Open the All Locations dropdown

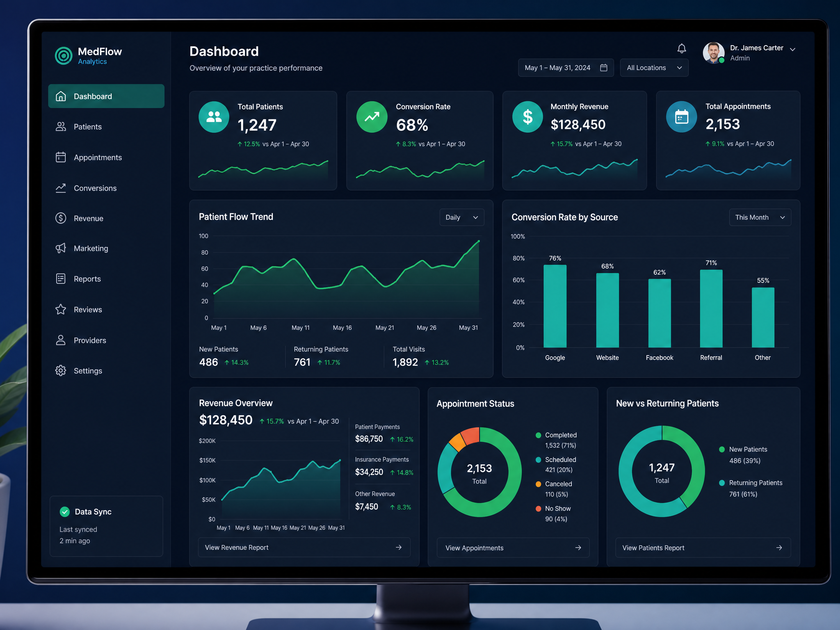click(654, 68)
